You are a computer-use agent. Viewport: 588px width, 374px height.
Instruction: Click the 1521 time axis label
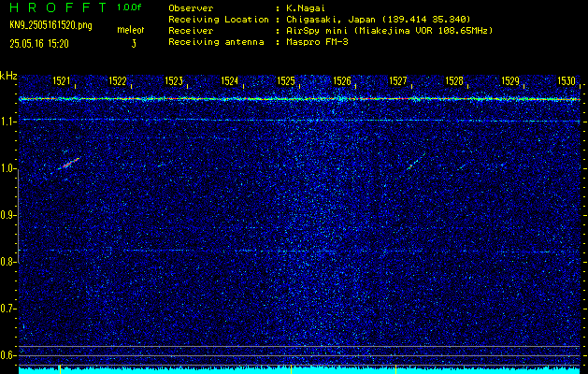pos(62,81)
